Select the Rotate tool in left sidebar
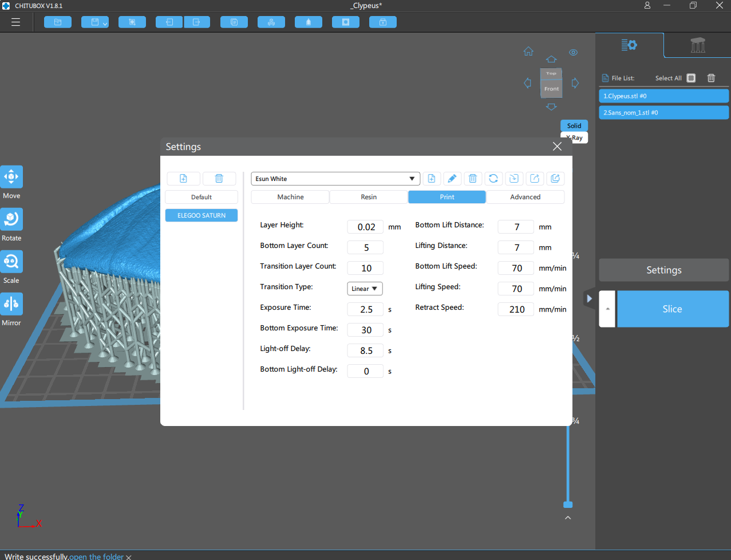 [x=11, y=219]
